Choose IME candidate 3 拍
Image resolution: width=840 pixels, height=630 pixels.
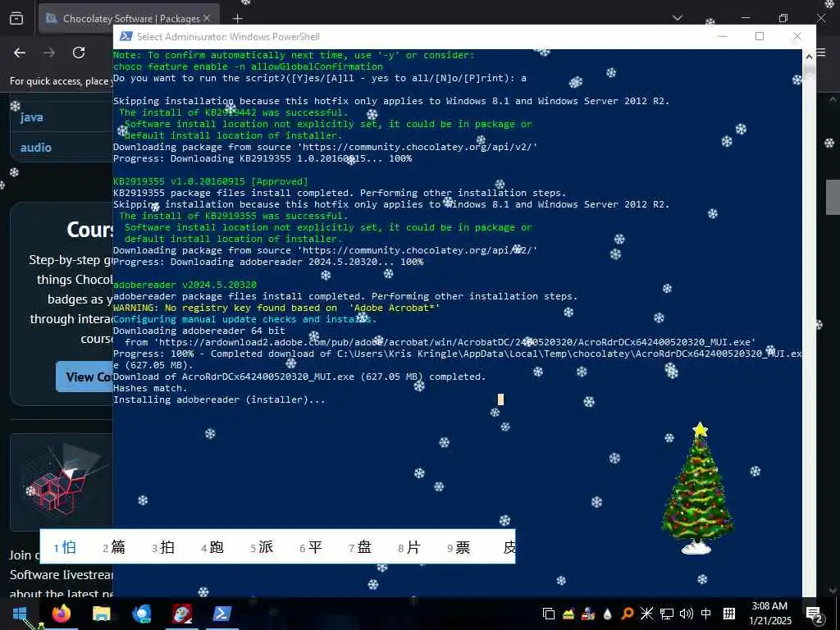(163, 547)
